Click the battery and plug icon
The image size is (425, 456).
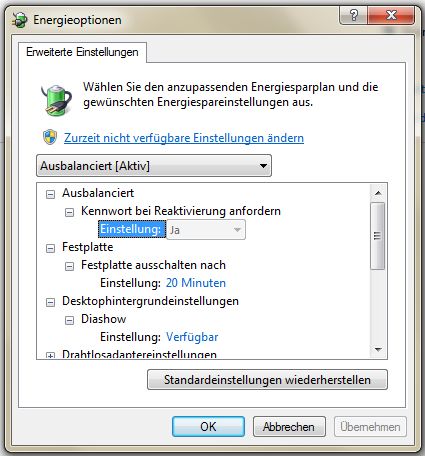56,100
